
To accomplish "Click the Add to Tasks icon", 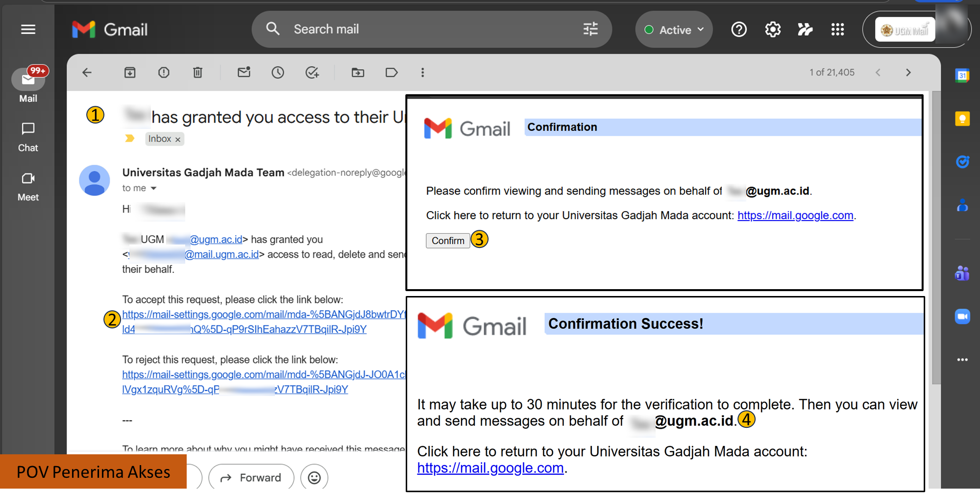I will tap(312, 73).
